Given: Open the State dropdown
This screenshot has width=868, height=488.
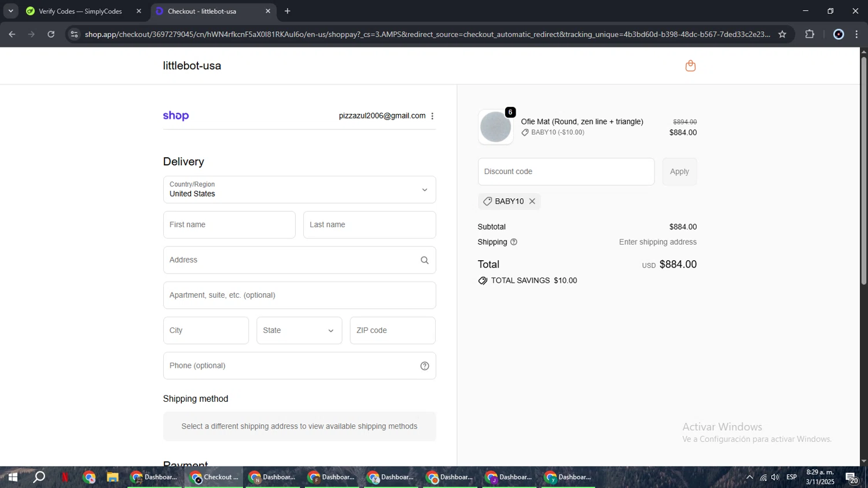Looking at the screenshot, I should pyautogui.click(x=299, y=331).
